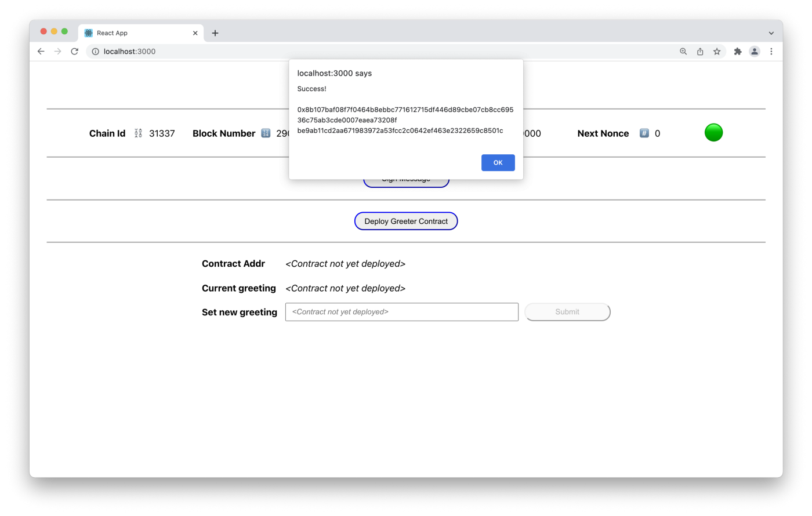This screenshot has height=516, width=812.
Task: Click Contract Addr's not yet deployed text
Action: click(345, 264)
